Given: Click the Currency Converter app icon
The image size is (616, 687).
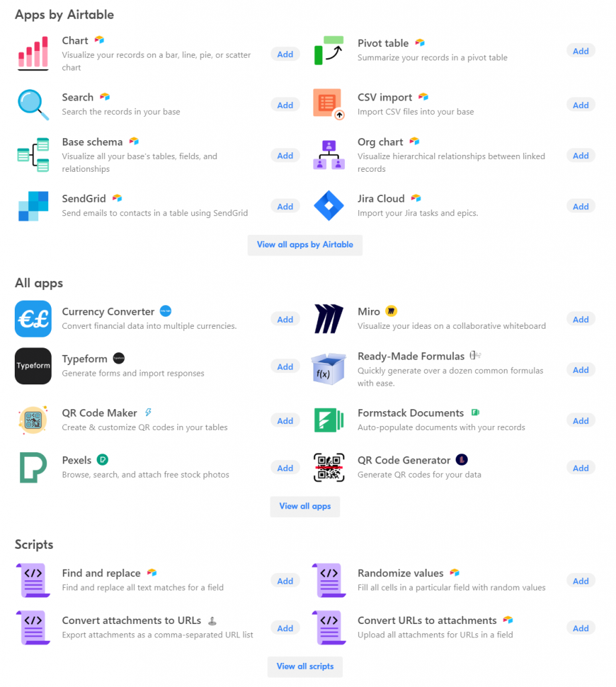Looking at the screenshot, I should click(x=33, y=319).
